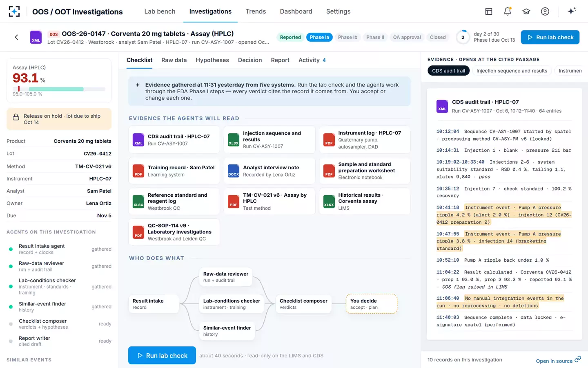Image resolution: width=588 pixels, height=368 pixels.
Task: Go back using the left chevron
Action: click(16, 37)
